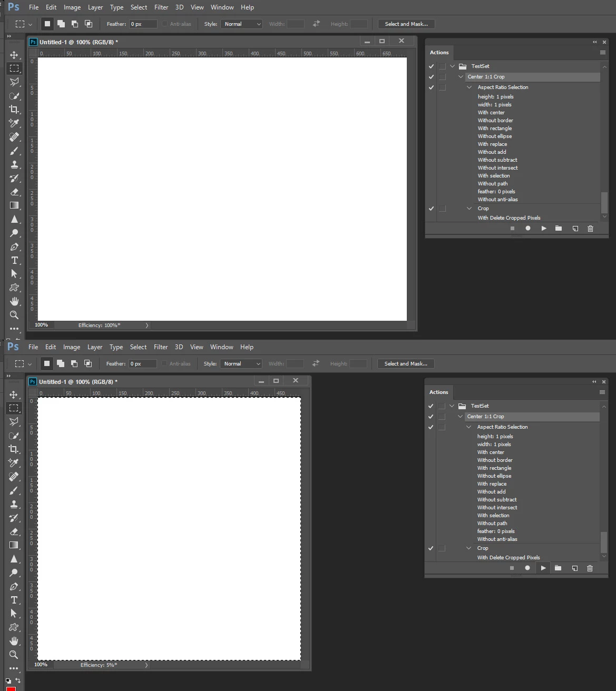Click Select and Mask button in lower window
The image size is (616, 691).
click(406, 364)
